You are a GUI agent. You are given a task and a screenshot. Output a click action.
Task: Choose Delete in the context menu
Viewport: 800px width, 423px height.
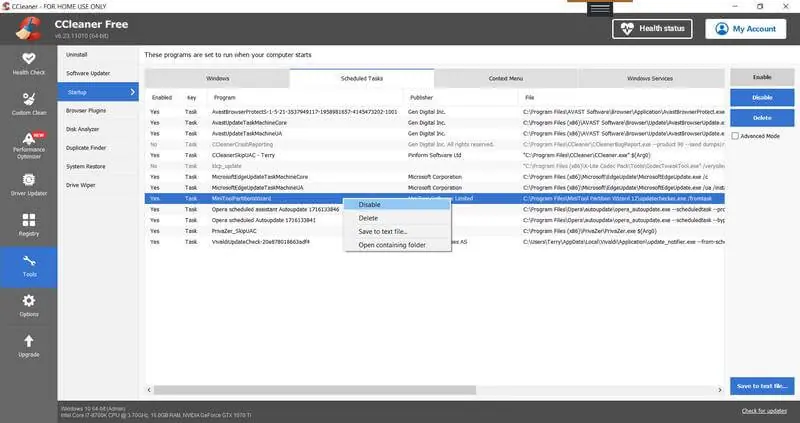(x=397, y=218)
